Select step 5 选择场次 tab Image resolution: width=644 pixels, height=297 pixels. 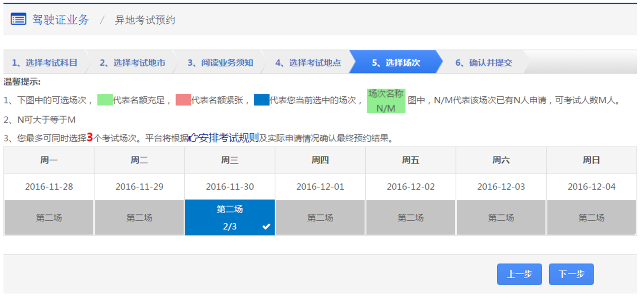[x=396, y=63]
